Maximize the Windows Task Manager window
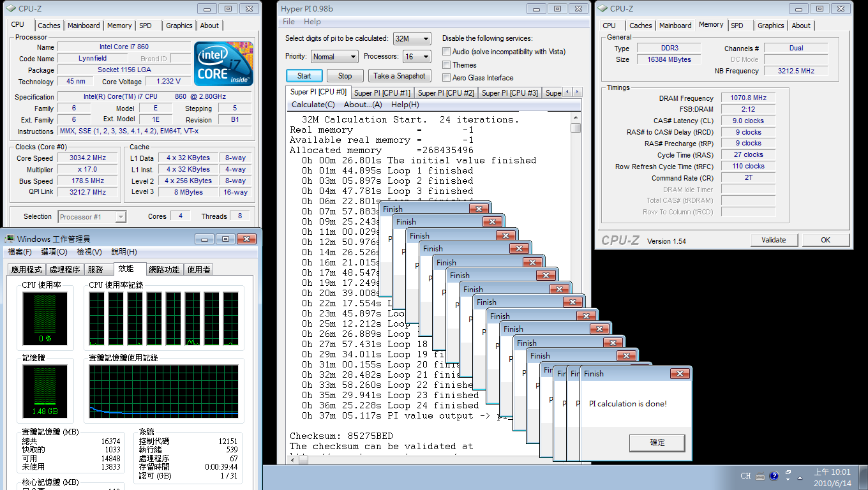 [225, 239]
